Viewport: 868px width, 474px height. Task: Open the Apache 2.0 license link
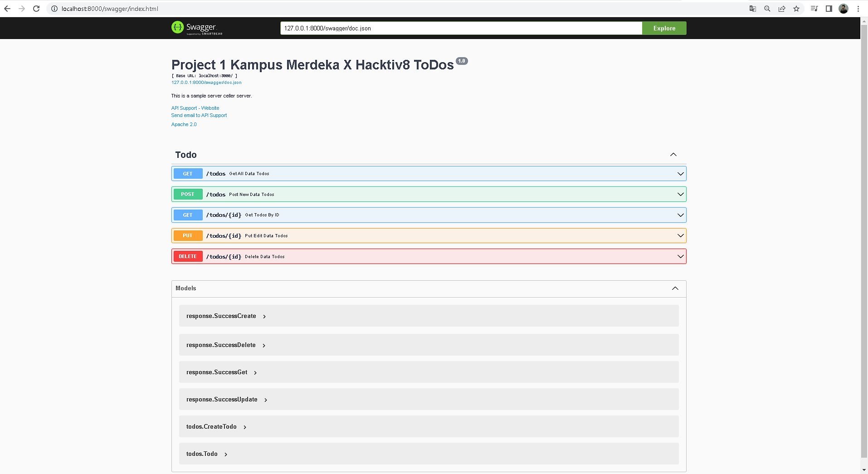point(183,124)
